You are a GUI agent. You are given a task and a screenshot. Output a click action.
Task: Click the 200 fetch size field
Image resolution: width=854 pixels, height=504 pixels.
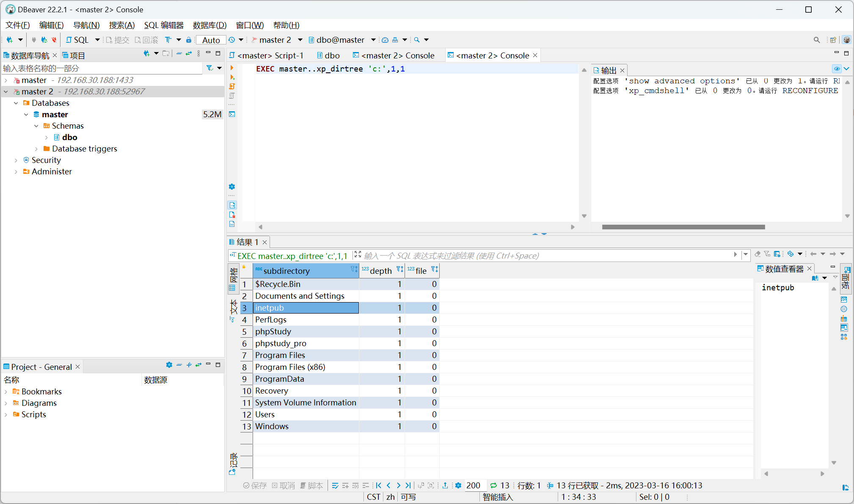(475, 485)
